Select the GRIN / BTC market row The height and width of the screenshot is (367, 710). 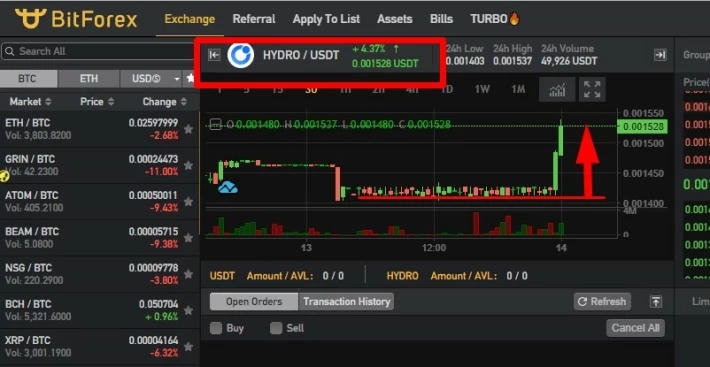100,166
